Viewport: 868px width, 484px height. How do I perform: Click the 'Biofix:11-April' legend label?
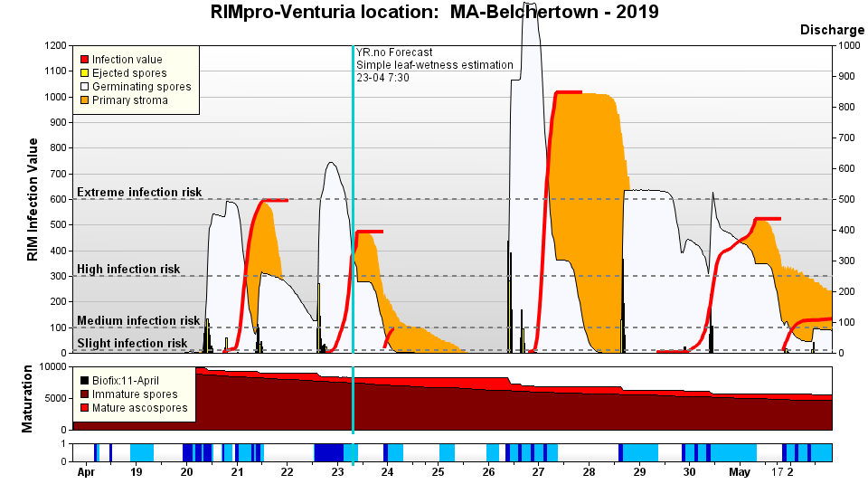[x=126, y=381]
